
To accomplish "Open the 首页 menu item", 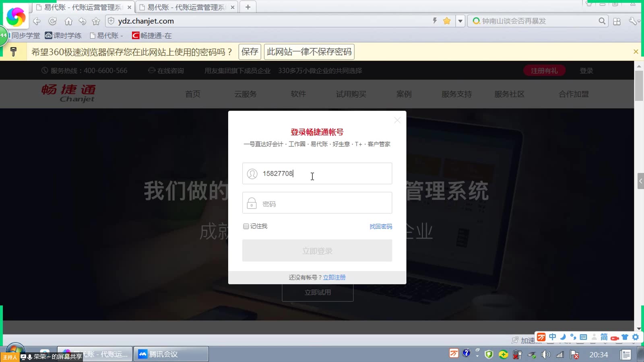I will (193, 94).
